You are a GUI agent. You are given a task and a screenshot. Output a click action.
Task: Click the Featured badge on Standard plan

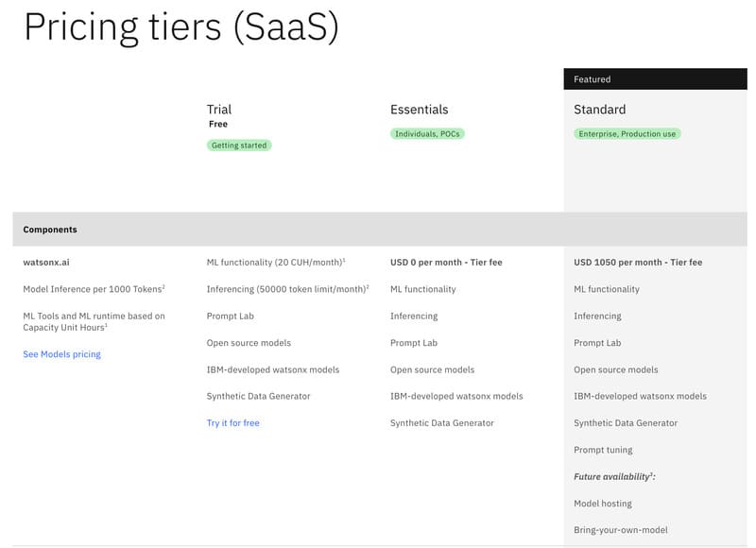[x=591, y=79]
